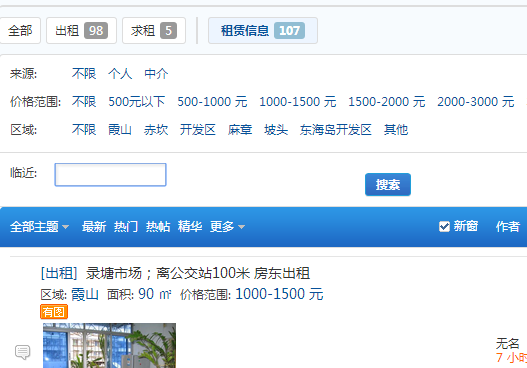Filter price 500元以下
The width and height of the screenshot is (527, 368).
[x=137, y=101]
